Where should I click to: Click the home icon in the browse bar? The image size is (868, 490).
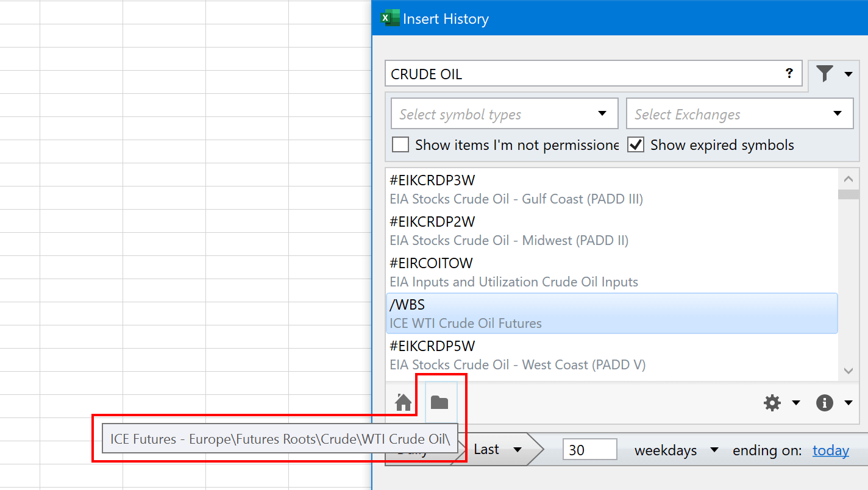coord(404,402)
